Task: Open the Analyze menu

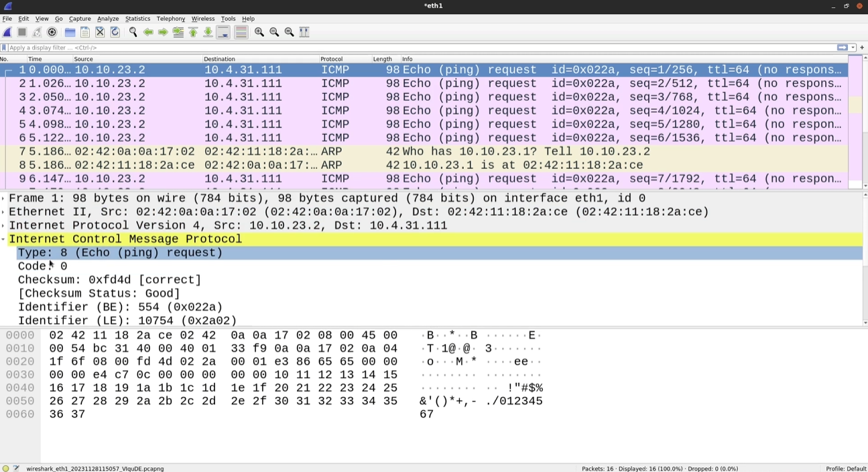Action: point(107,19)
